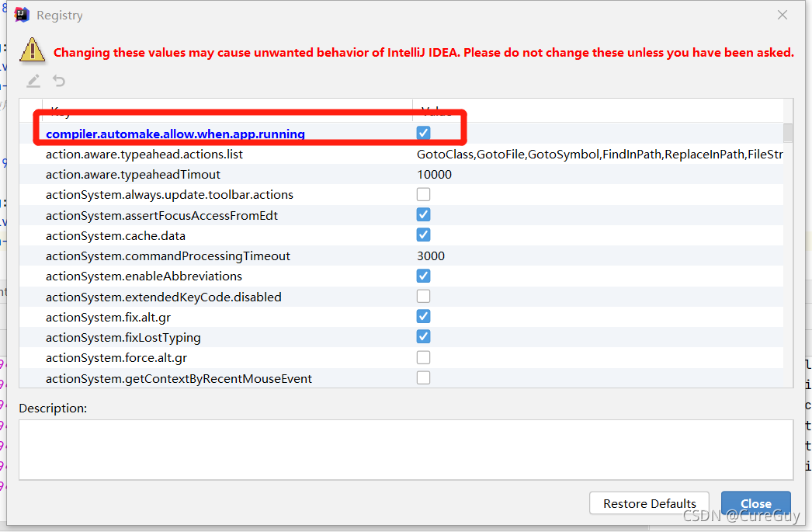Click the registry table vertical scrollbar thumb
Viewport: 812px width, 532px height.
788,133
